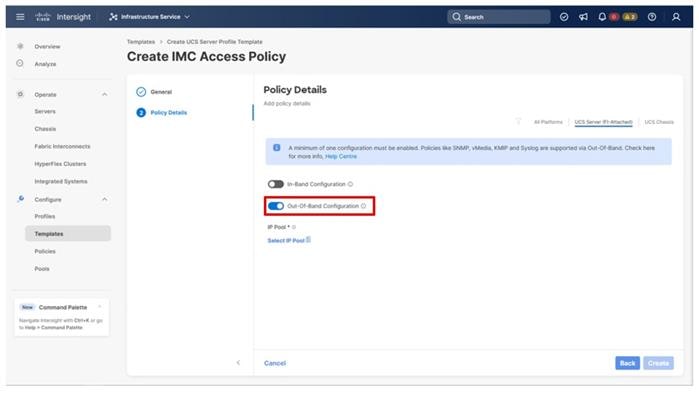Open Pools in the sidebar
Screen dimensions: 699x393
click(x=42, y=269)
